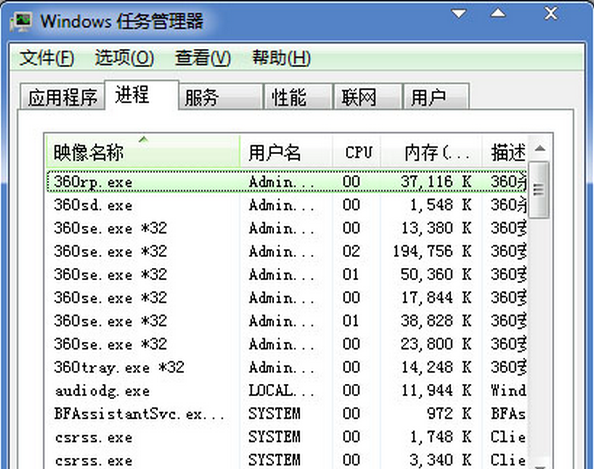Switch to the 用户 tab

(436, 97)
